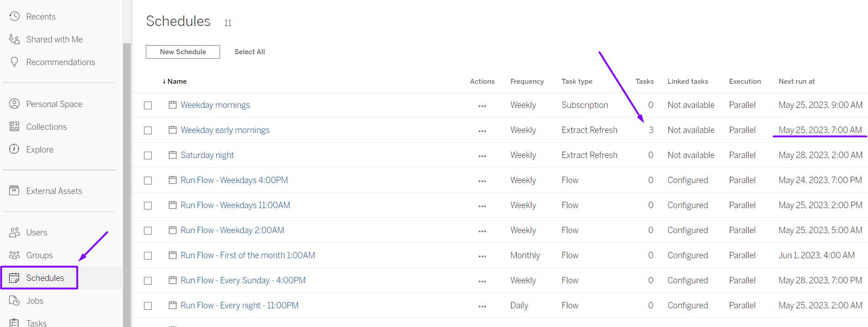This screenshot has width=868, height=327.
Task: Click the Shared with Me icon
Action: click(15, 40)
